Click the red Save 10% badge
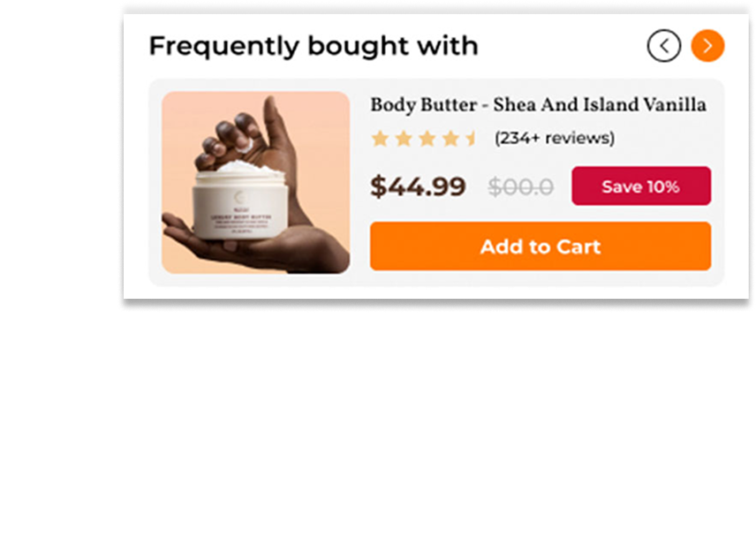The height and width of the screenshot is (548, 756). click(x=641, y=186)
